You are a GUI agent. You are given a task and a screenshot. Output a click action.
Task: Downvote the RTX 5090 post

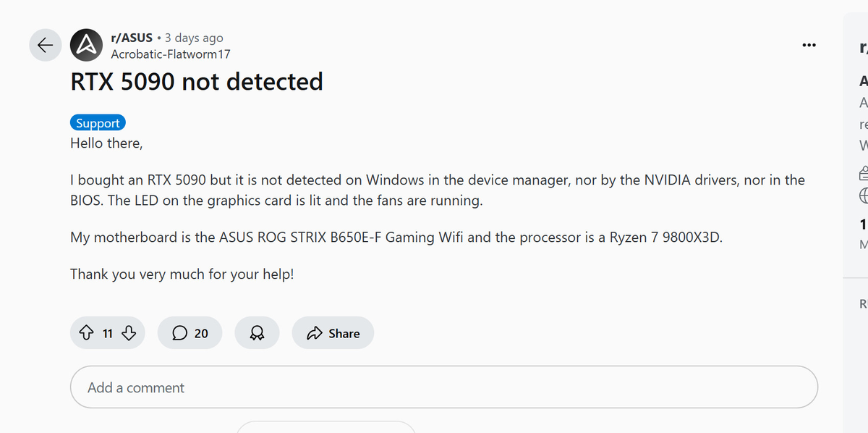point(129,333)
